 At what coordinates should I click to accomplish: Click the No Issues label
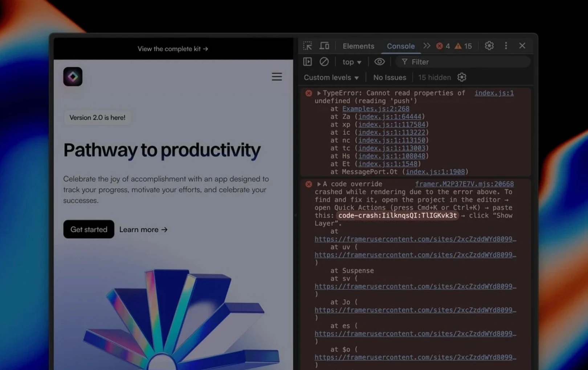point(389,78)
